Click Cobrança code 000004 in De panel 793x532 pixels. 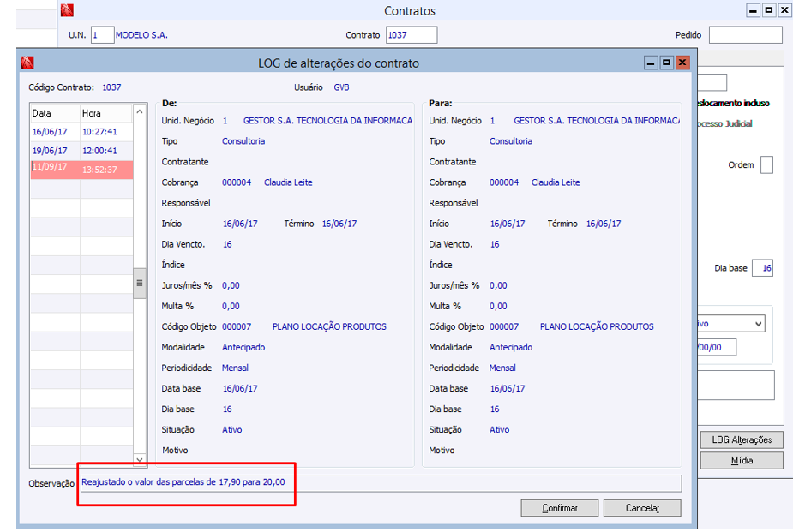[x=237, y=182]
